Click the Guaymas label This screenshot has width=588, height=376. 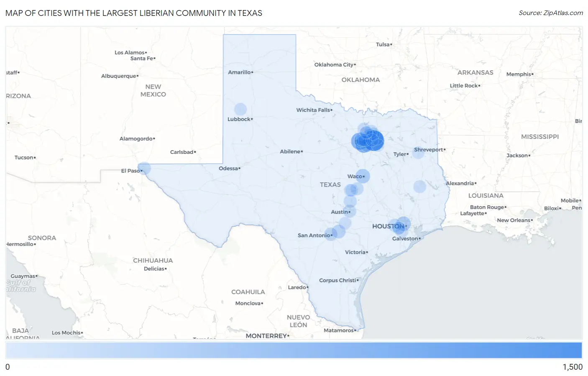[x=23, y=276]
